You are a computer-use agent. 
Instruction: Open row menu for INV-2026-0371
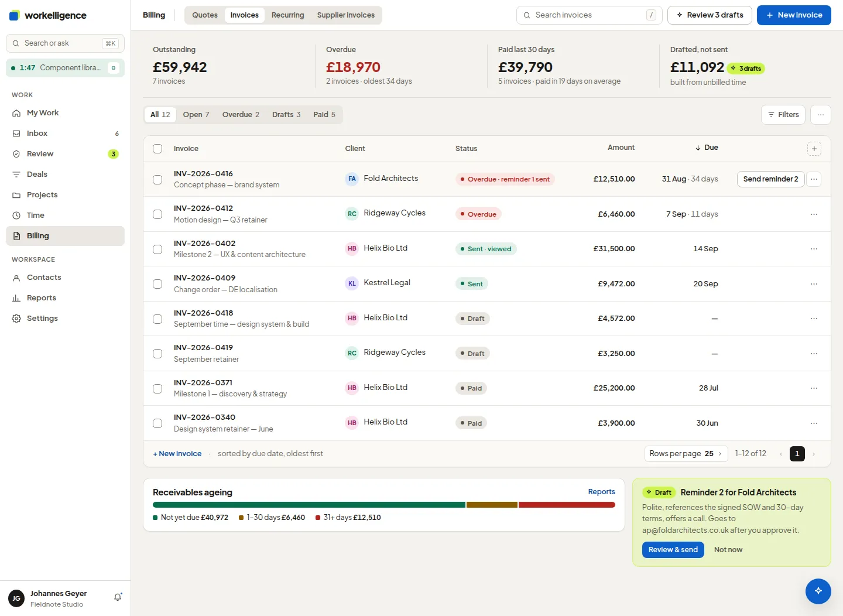pos(814,388)
